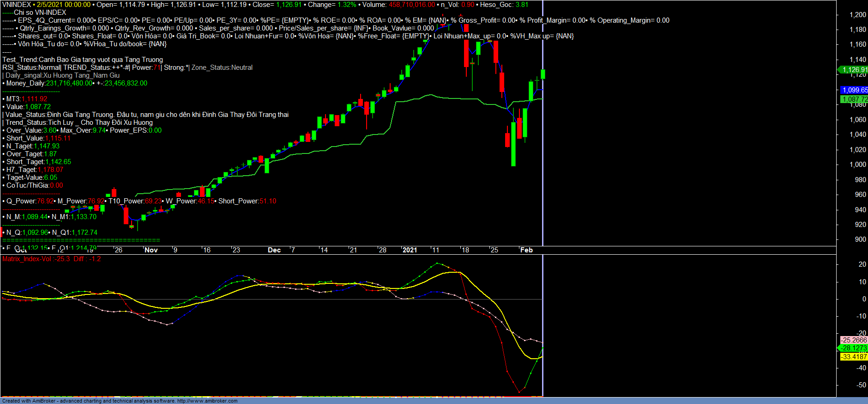Click the Zone_Status:Neutral text
The image size is (868, 404).
(222, 67)
